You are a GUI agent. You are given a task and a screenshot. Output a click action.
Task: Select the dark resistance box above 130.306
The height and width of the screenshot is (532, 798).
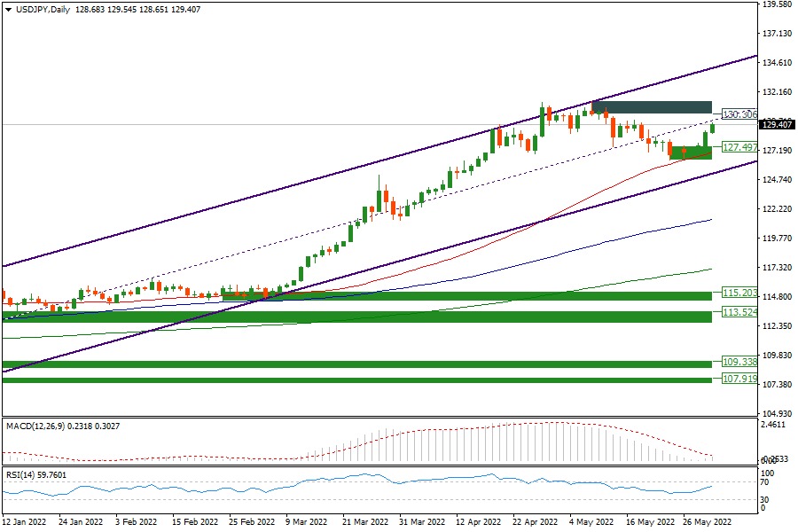pyautogui.click(x=652, y=106)
